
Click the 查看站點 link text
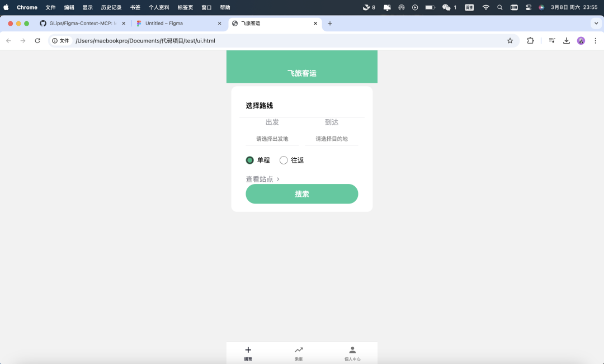click(259, 179)
